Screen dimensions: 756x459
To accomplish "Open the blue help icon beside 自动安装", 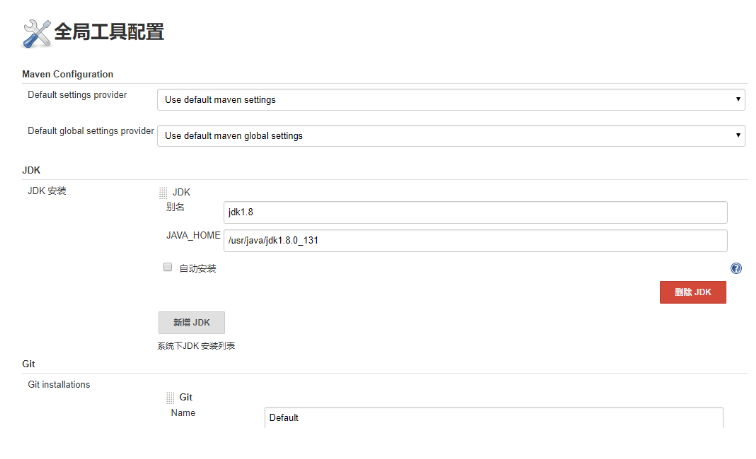I will (736, 269).
